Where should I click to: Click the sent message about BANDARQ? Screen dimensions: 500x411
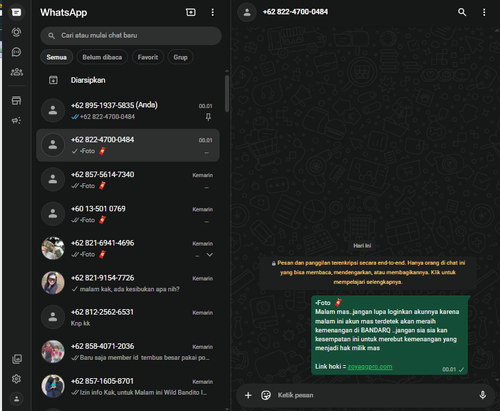click(x=390, y=335)
